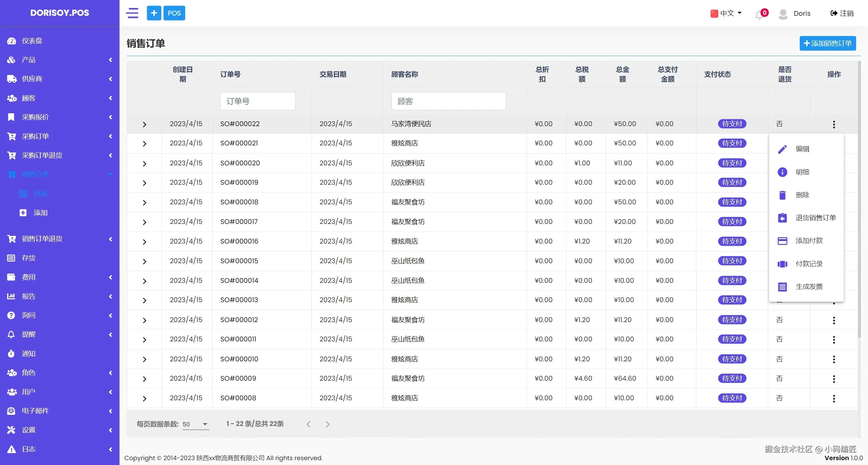Expand row details for order SO#000015
This screenshot has width=868, height=465.
pyautogui.click(x=145, y=261)
